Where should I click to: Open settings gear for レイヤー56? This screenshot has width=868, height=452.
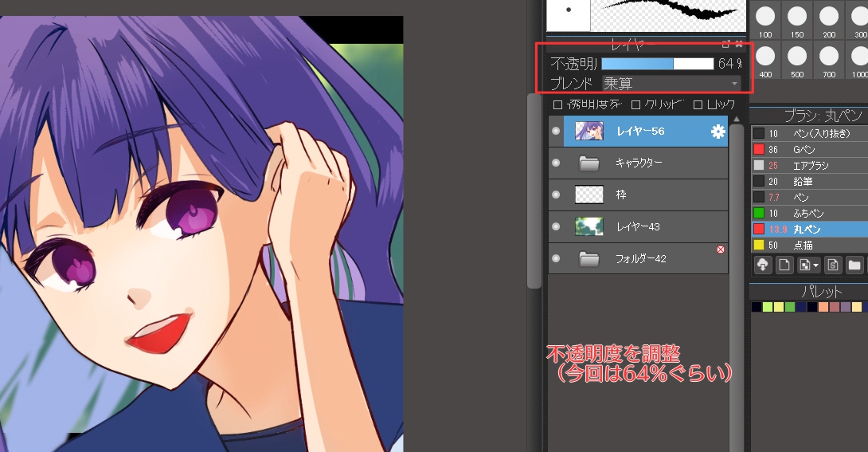point(718,132)
